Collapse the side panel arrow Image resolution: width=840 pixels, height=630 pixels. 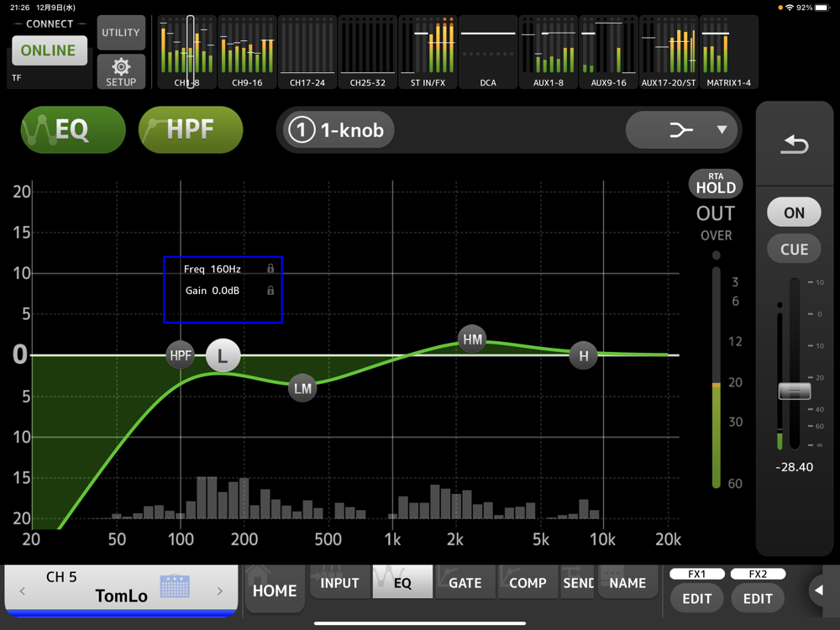[819, 591]
